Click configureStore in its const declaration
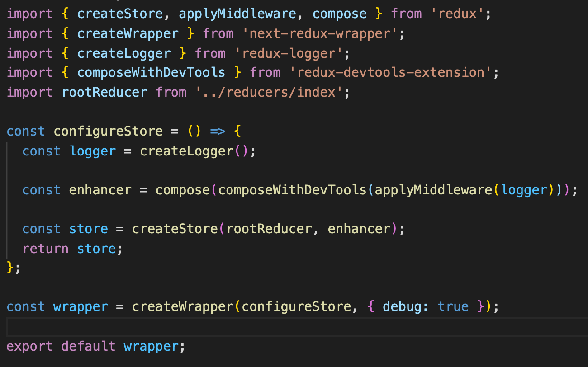The width and height of the screenshot is (588, 367). [108, 131]
